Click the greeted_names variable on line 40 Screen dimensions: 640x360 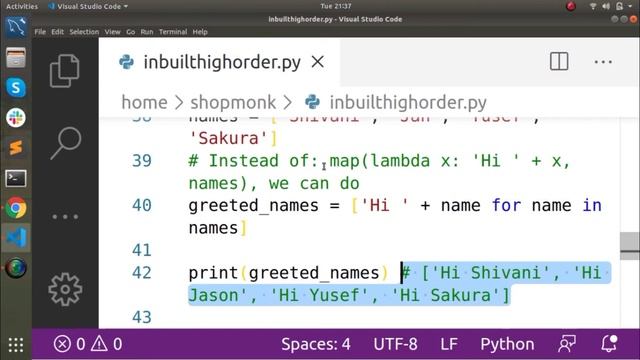pyautogui.click(x=253, y=205)
